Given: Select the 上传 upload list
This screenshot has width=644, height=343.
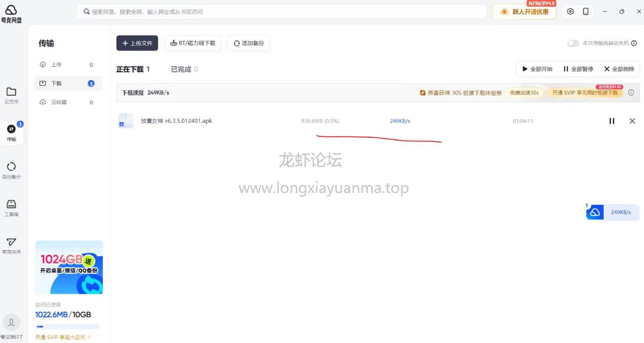Looking at the screenshot, I should tap(69, 65).
